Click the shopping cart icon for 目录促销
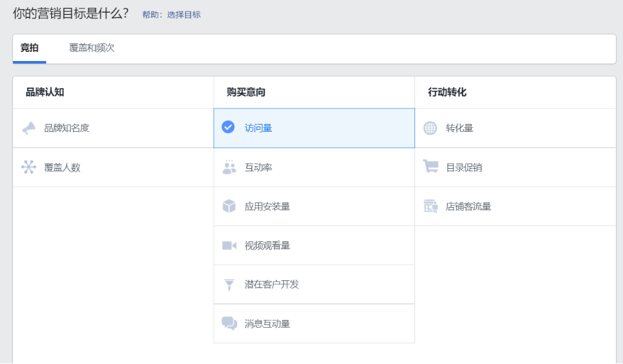Image resolution: width=623 pixels, height=364 pixels. (431, 166)
